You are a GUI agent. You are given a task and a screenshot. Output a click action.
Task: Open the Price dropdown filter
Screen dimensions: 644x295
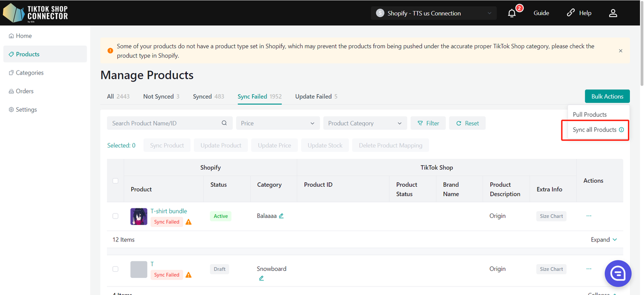278,123
